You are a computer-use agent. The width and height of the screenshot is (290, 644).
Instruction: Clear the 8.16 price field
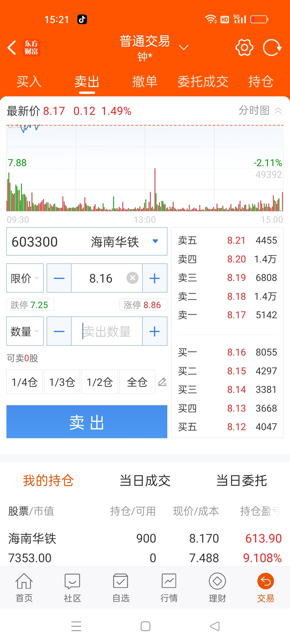point(133,278)
